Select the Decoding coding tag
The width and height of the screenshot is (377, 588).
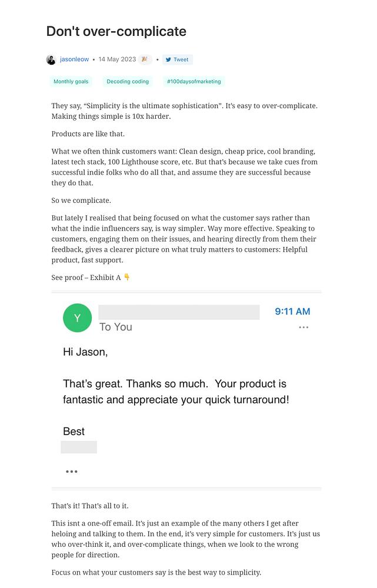click(128, 82)
